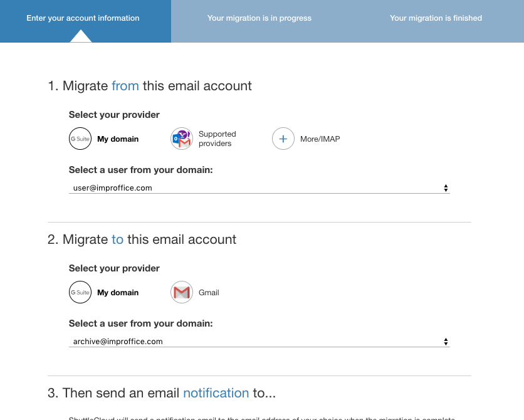Open destination user dropdown archive@improffice.com
This screenshot has width=524, height=420.
click(251, 342)
